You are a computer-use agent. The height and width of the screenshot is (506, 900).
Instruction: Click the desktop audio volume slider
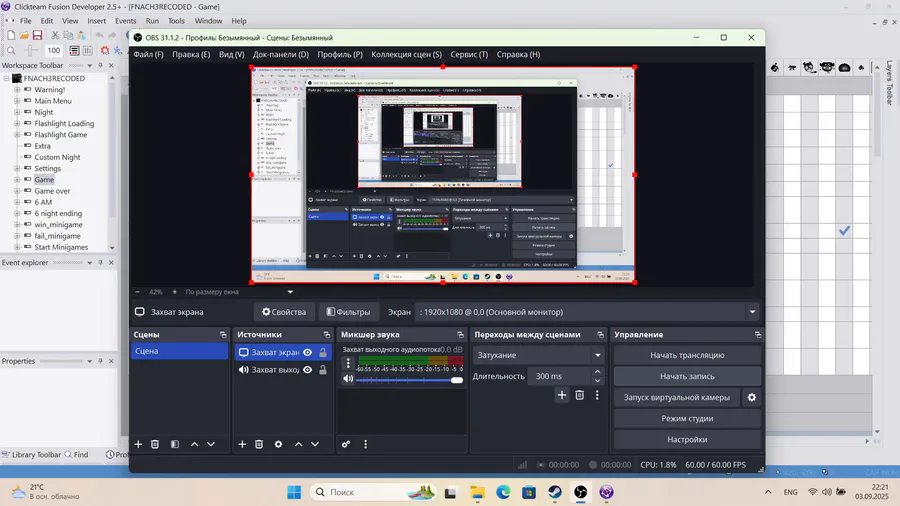409,380
